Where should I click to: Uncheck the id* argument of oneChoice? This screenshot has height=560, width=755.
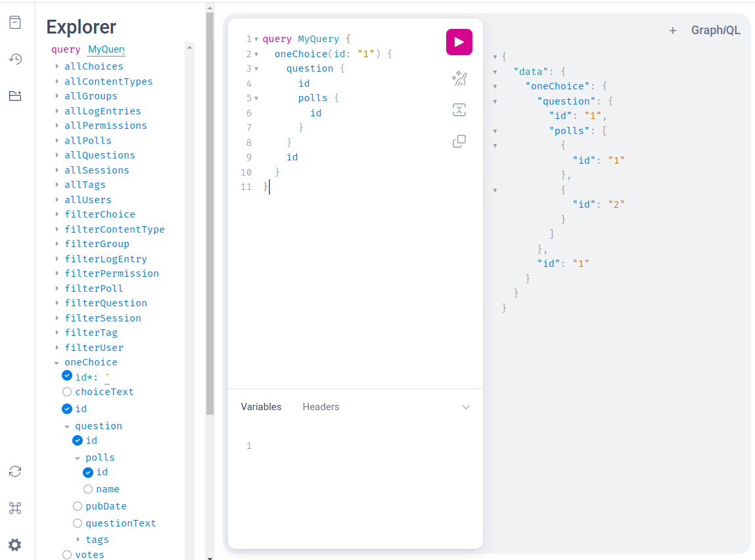point(67,375)
